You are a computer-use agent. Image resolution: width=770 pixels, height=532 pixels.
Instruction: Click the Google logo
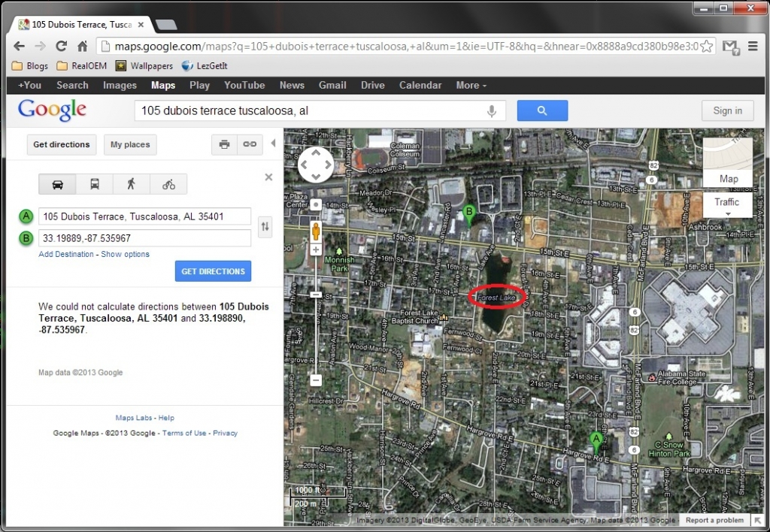pos(52,110)
